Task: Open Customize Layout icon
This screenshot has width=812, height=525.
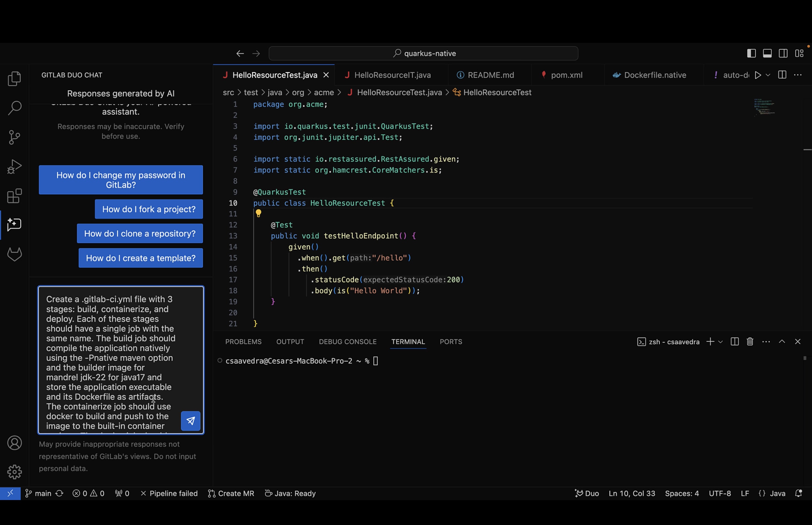Action: 799,53
